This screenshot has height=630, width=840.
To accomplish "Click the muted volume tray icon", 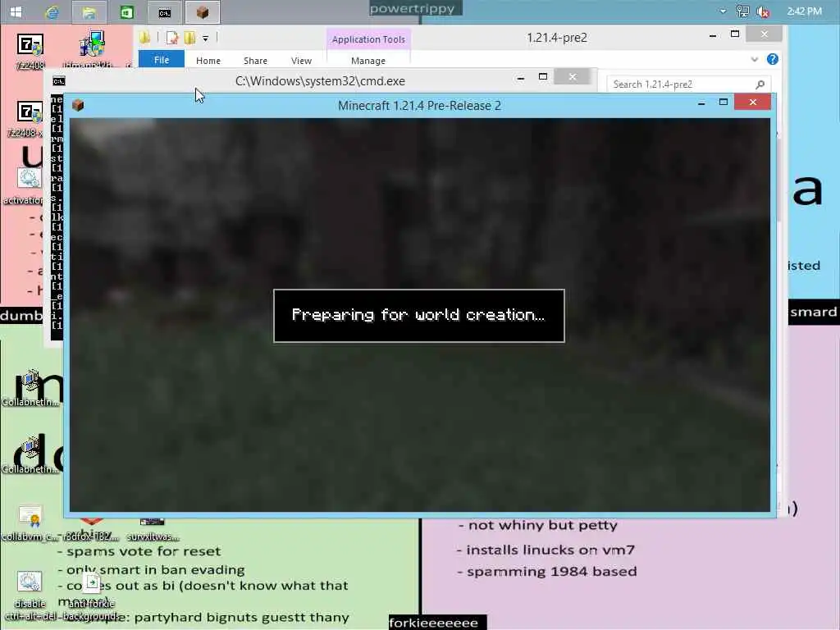I will coord(763,11).
